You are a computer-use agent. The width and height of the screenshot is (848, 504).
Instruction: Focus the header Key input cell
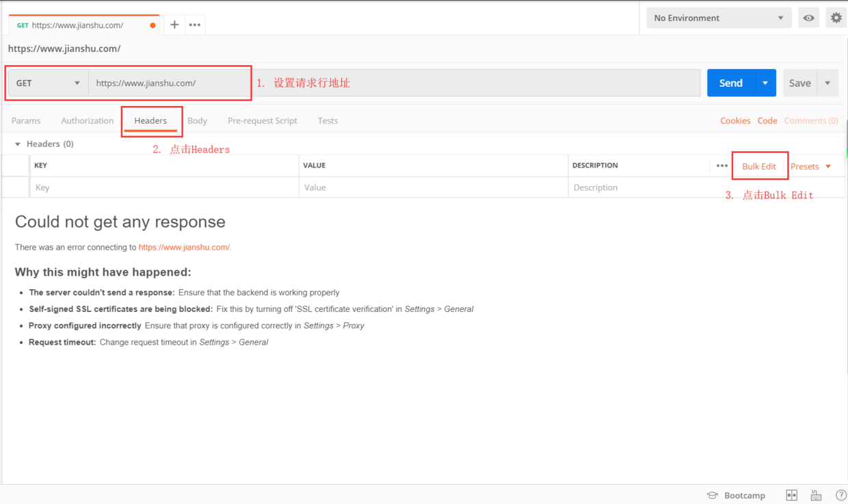(164, 187)
